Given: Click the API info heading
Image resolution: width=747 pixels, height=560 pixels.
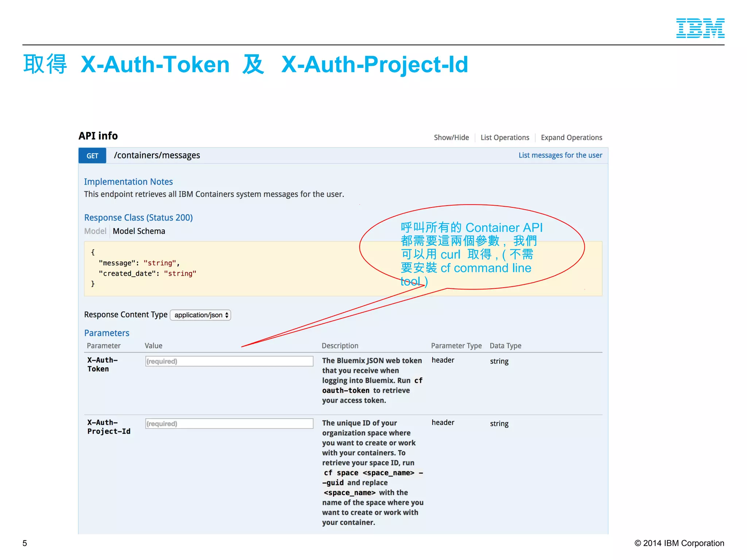Looking at the screenshot, I should click(98, 136).
